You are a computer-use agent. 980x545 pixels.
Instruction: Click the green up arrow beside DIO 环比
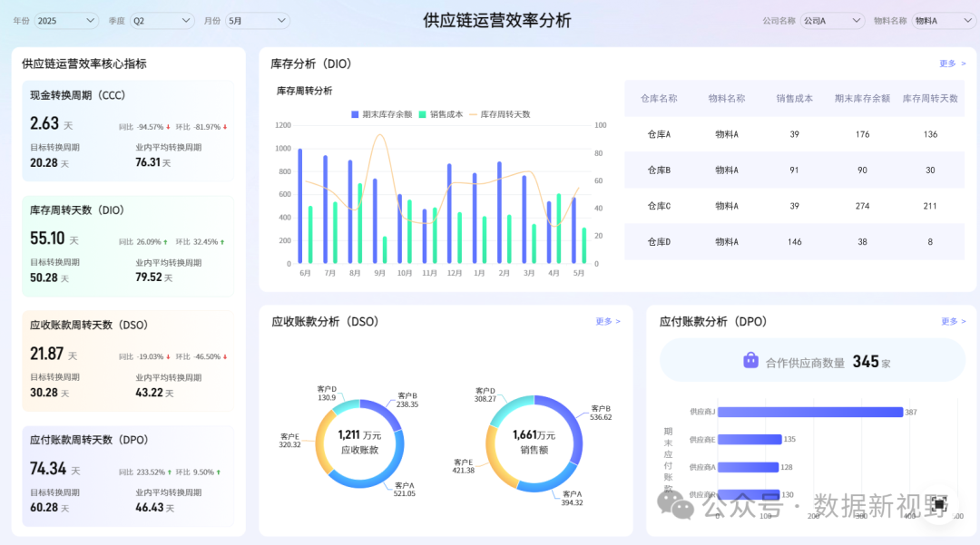(222, 242)
